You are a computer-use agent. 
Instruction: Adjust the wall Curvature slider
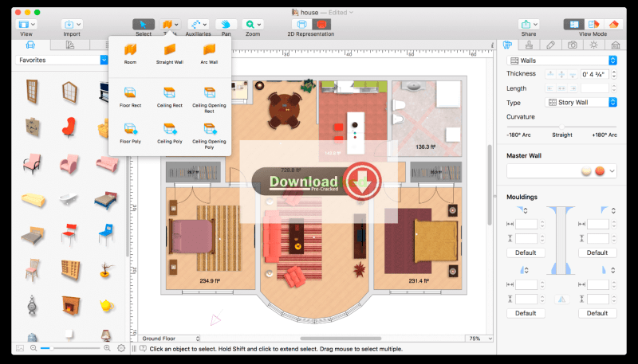[561, 127]
